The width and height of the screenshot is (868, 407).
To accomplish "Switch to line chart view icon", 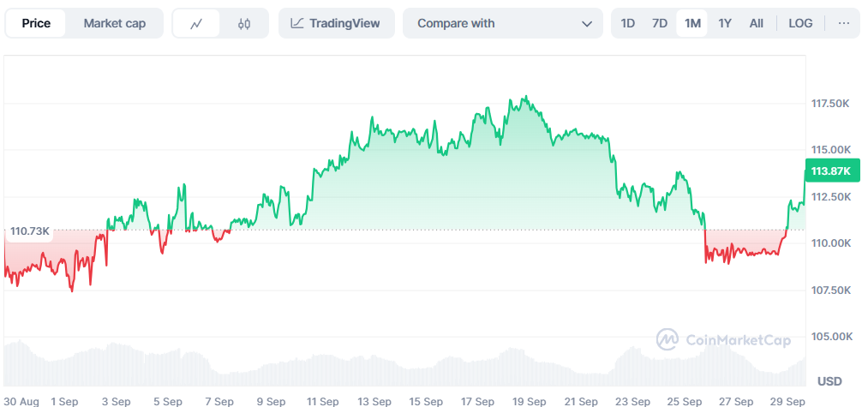I will point(196,24).
